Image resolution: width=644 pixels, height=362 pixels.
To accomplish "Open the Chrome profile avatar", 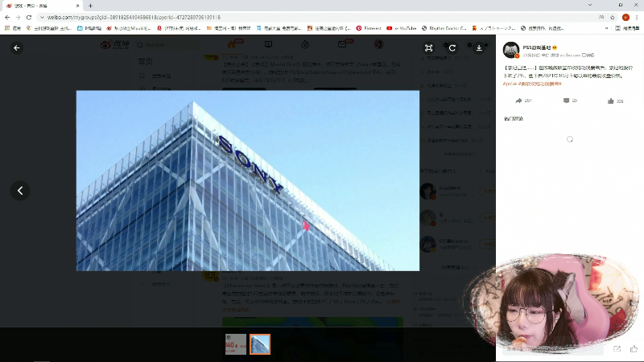I will [x=625, y=17].
